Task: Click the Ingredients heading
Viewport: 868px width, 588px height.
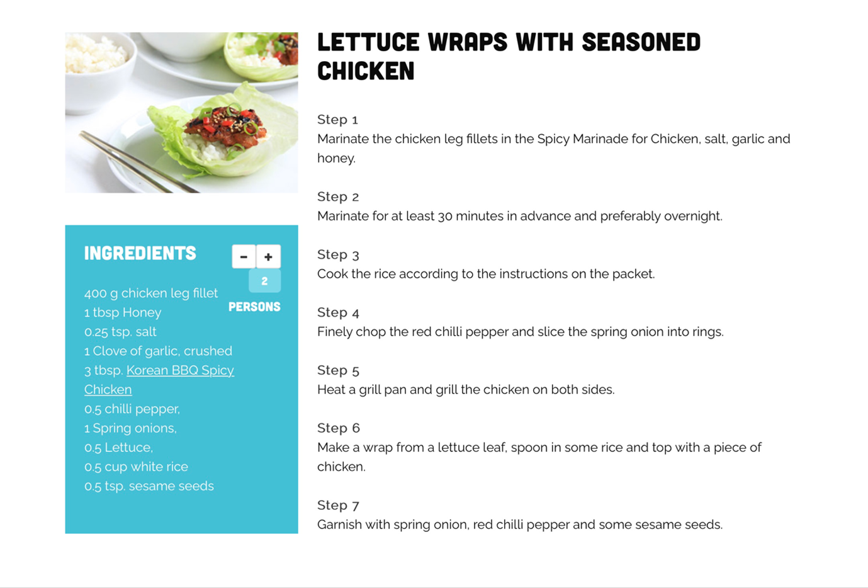Action: coord(140,253)
